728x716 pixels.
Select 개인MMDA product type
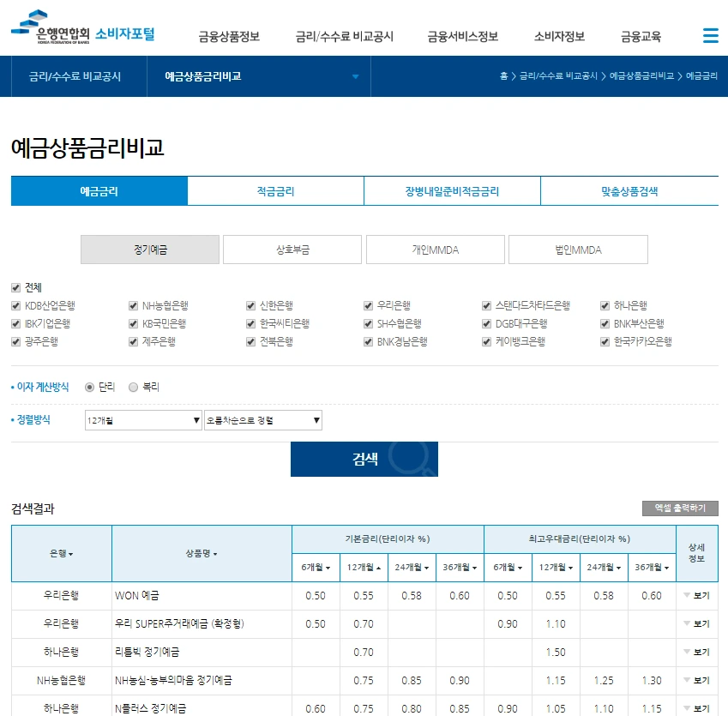point(436,250)
